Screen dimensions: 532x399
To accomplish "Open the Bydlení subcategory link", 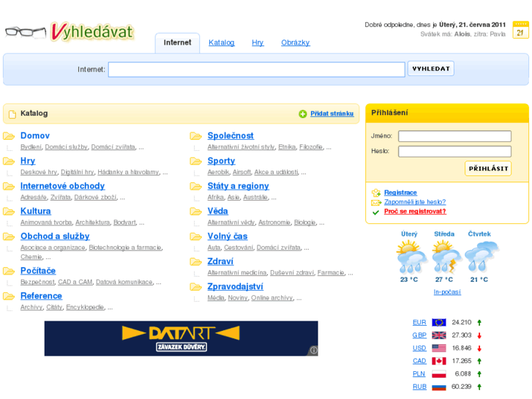I will point(31,147).
